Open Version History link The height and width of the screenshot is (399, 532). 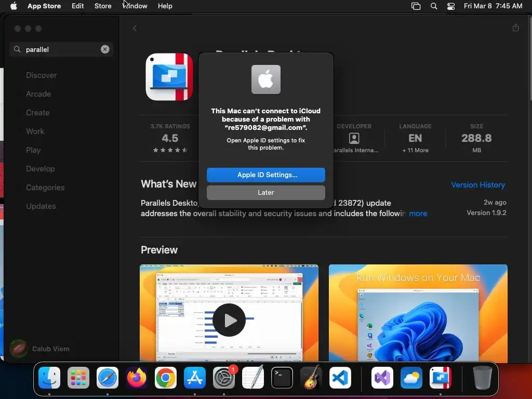(478, 185)
